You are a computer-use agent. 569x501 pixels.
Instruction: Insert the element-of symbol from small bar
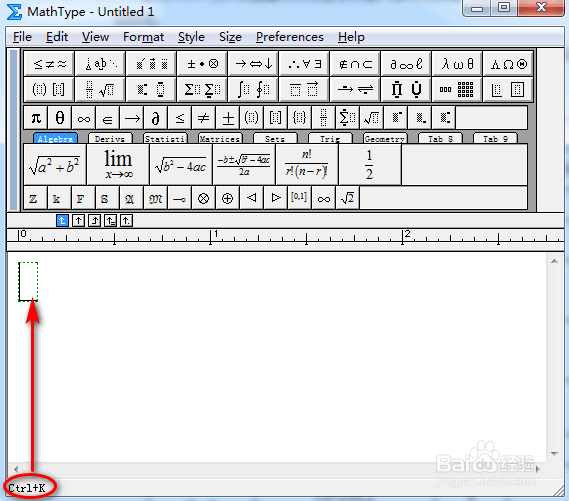tap(108, 118)
